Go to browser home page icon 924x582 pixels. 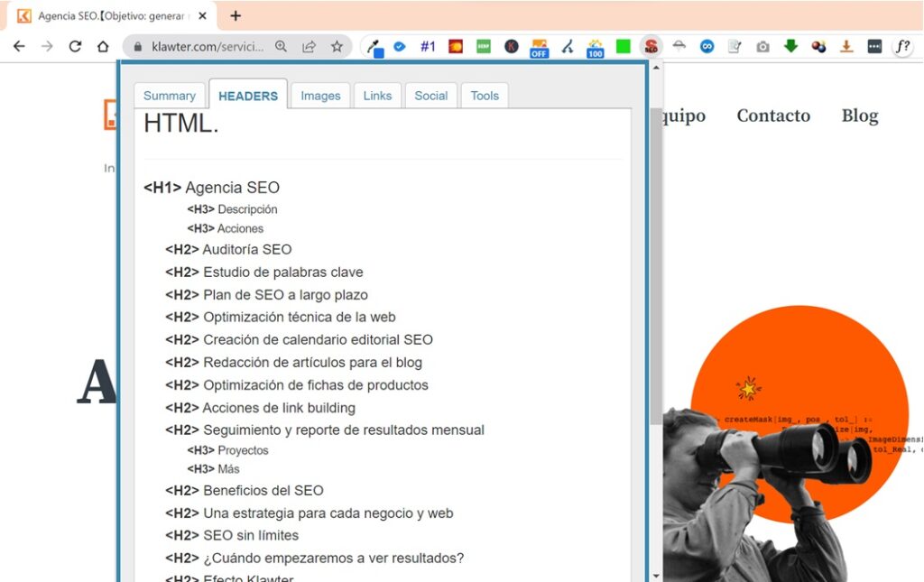(103, 46)
